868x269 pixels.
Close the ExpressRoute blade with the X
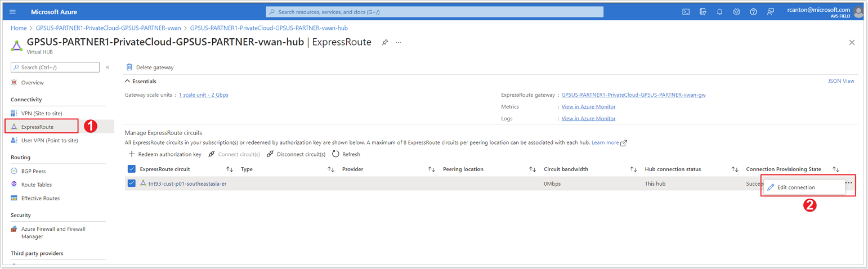(852, 42)
